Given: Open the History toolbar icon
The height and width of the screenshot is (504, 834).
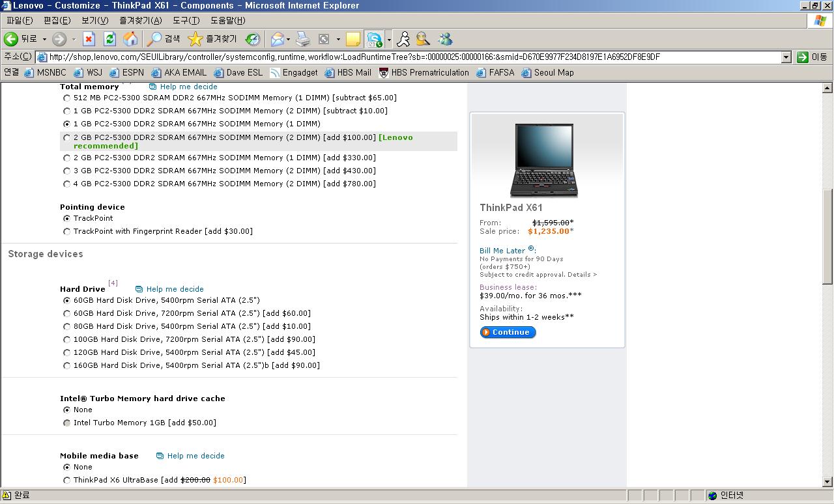Looking at the screenshot, I should tap(253, 39).
